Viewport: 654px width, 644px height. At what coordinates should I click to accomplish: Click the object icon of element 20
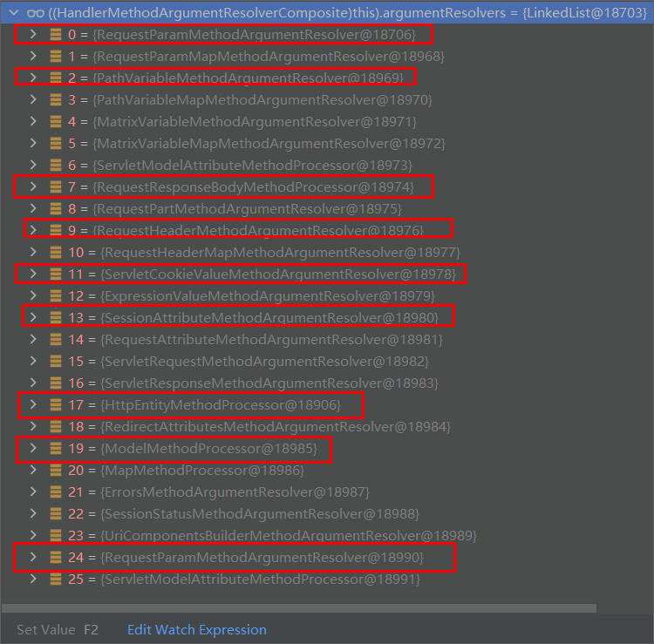(56, 470)
